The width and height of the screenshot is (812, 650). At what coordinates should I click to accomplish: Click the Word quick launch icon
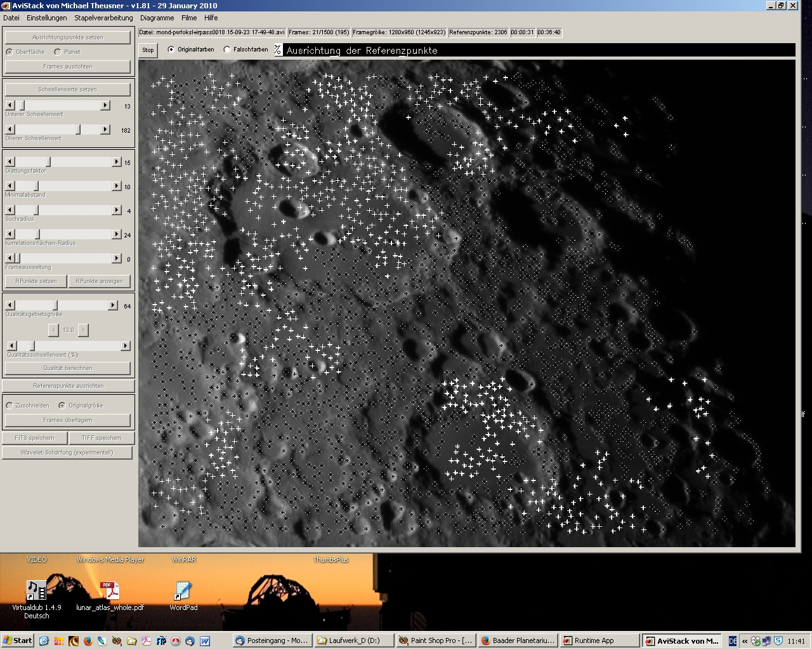tap(205, 641)
